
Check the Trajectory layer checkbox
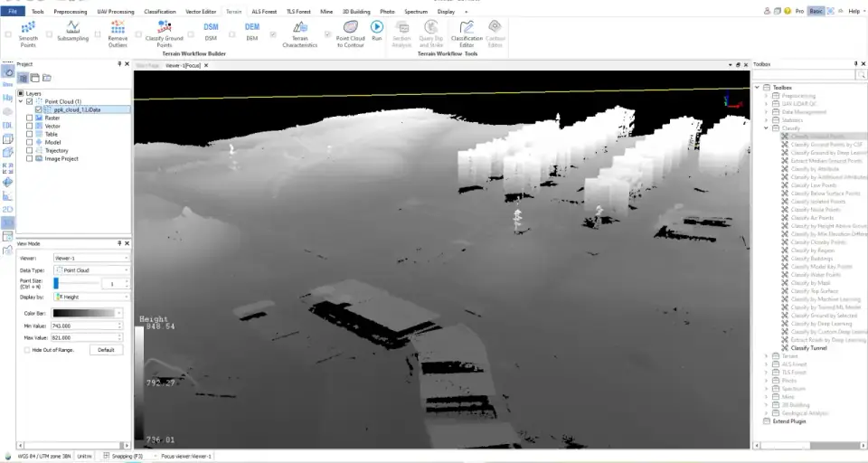pos(29,151)
